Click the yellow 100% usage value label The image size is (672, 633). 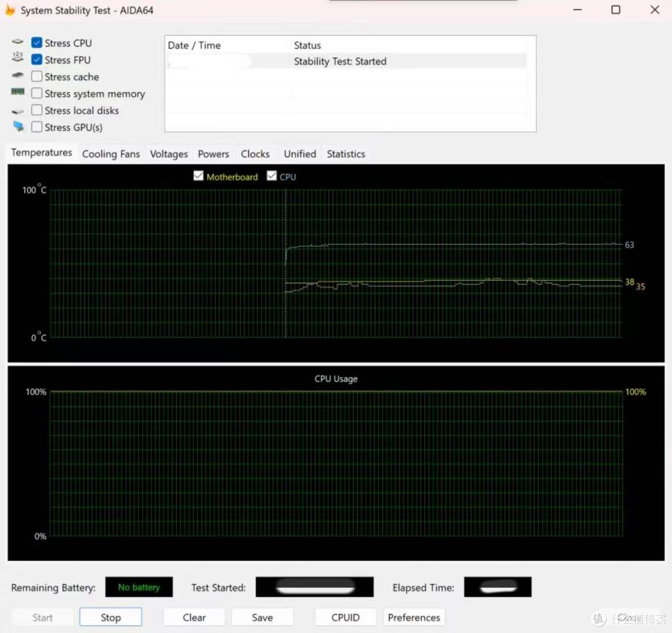tap(635, 392)
